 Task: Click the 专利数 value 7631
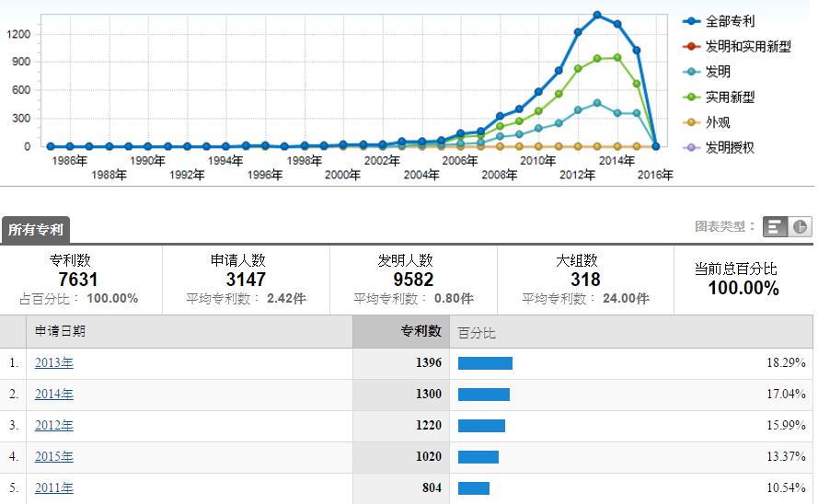[x=78, y=280]
